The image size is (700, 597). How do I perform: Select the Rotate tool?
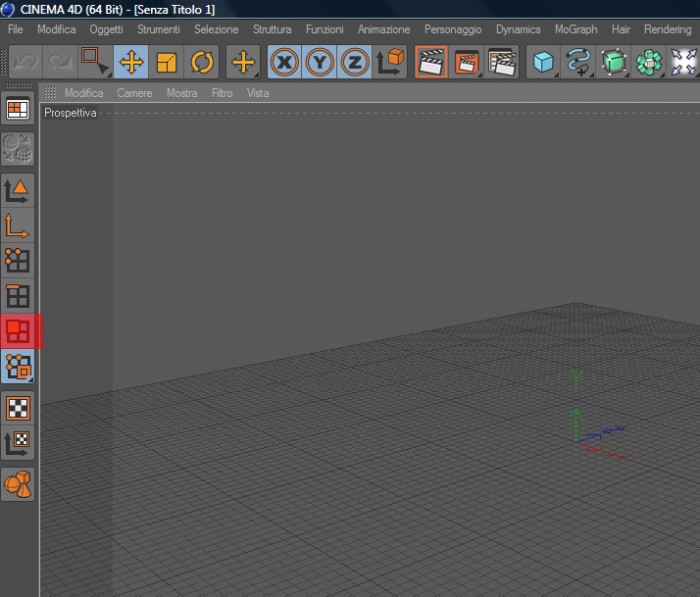point(202,62)
